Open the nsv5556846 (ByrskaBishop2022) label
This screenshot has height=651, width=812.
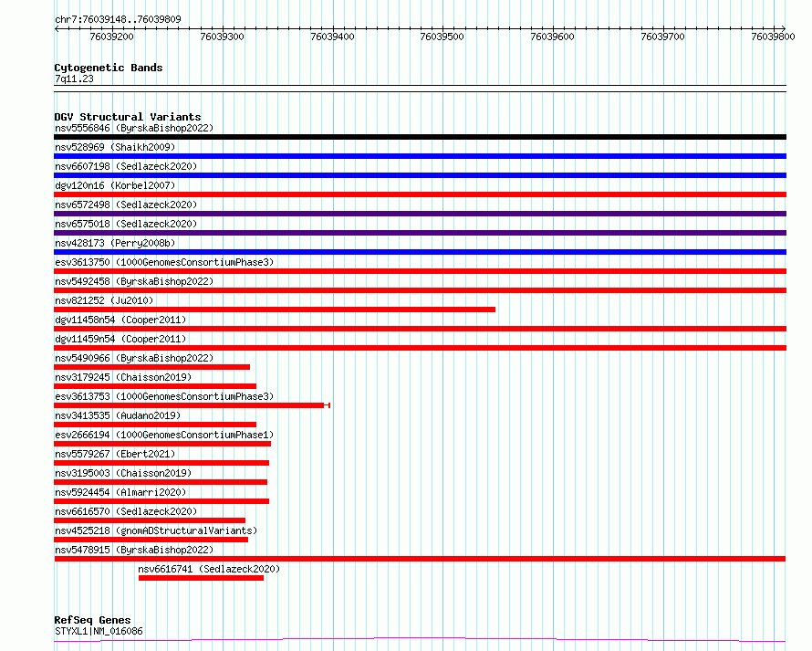tap(134, 128)
